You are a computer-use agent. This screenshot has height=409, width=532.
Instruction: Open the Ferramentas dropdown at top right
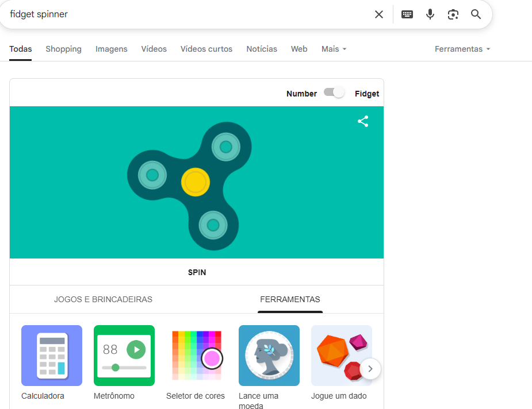462,49
